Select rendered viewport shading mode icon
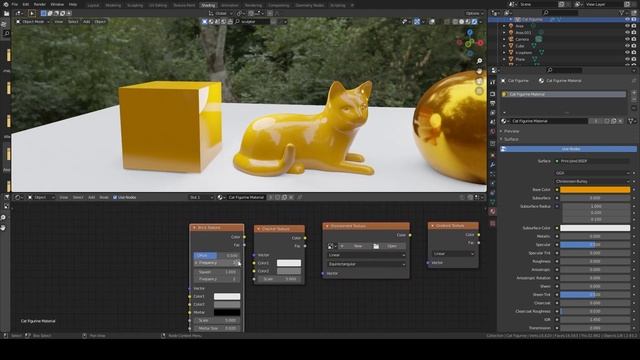The image size is (640, 360). 474,22
